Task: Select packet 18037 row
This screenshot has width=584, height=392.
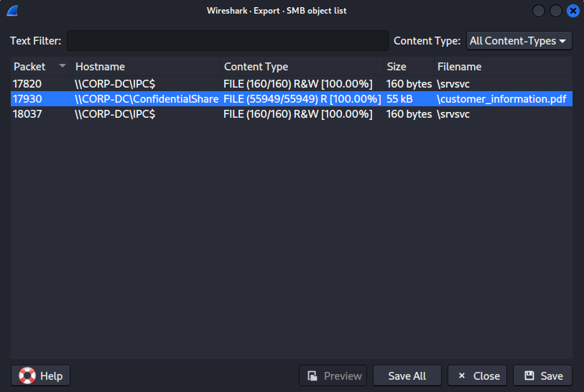Action: [291, 114]
